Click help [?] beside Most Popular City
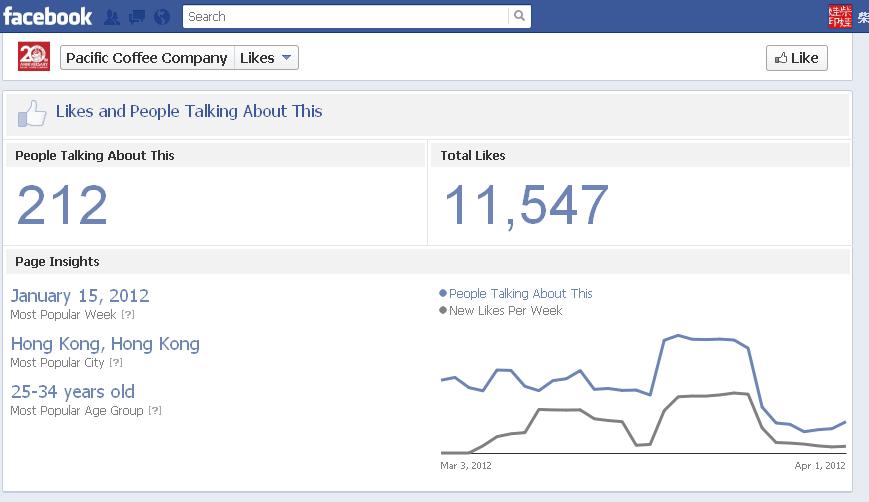 (116, 363)
